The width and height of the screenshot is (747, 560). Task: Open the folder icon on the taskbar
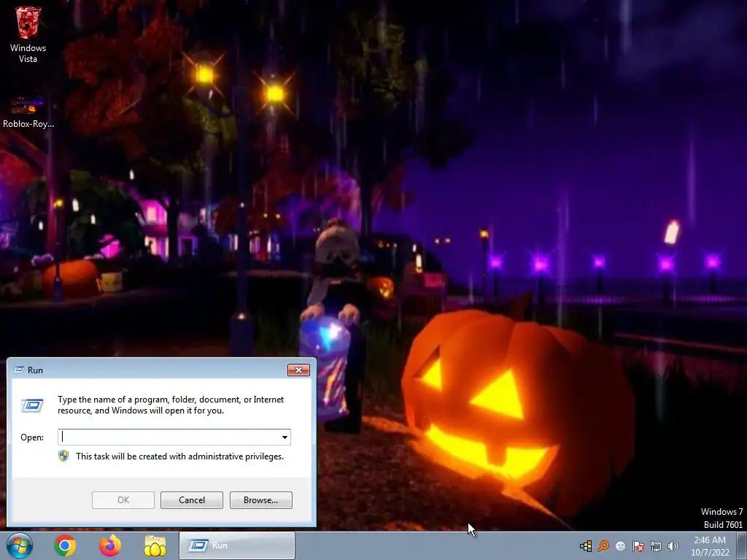155,545
